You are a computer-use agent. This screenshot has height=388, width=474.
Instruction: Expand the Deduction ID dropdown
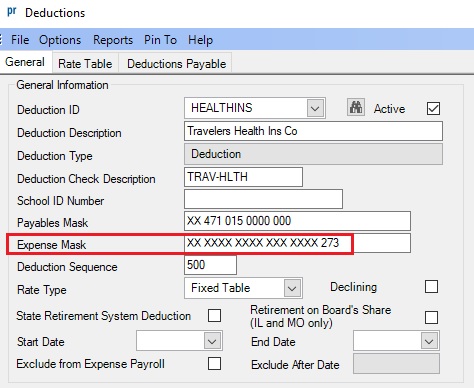[315, 108]
